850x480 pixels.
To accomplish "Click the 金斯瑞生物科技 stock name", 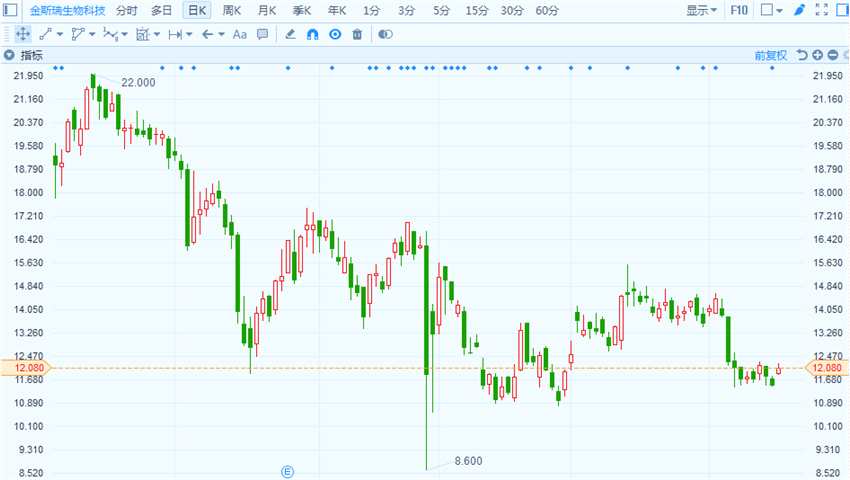I will [x=67, y=10].
